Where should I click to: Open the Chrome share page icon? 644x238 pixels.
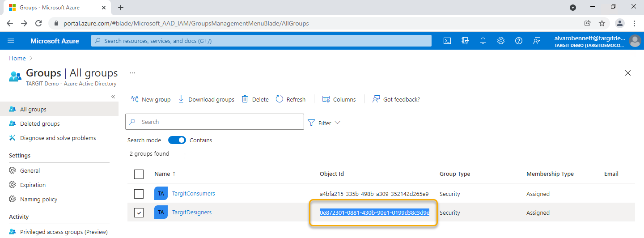point(588,23)
